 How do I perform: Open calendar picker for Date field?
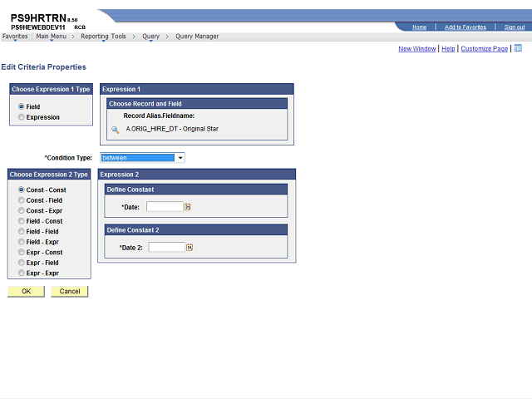[188, 207]
